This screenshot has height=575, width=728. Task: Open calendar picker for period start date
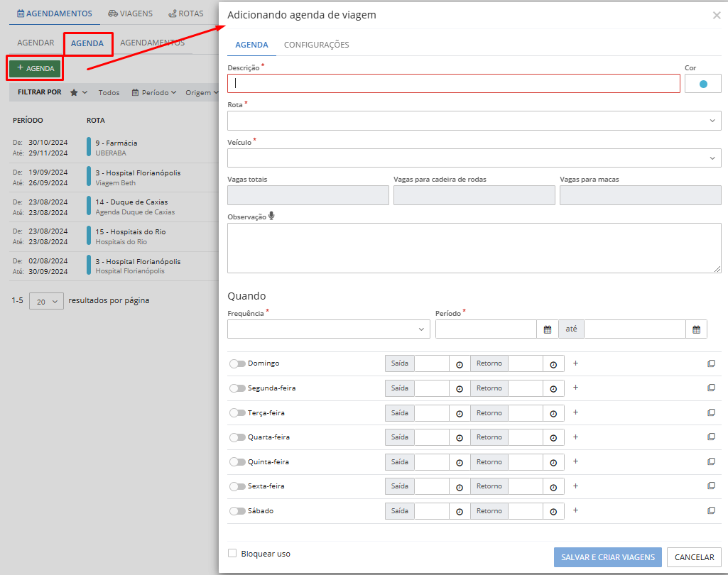point(548,329)
